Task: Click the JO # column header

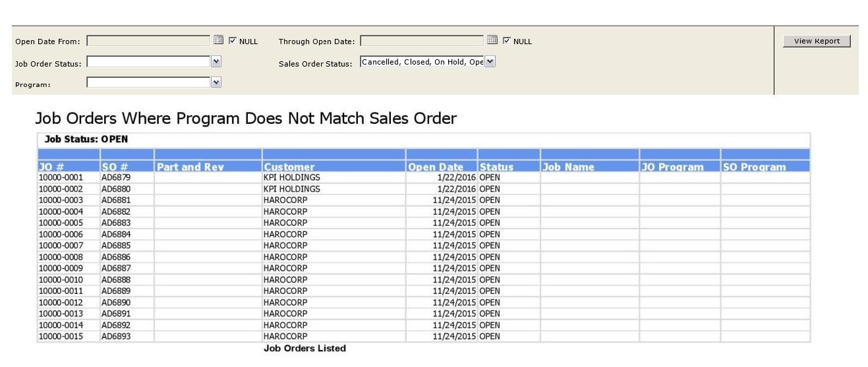Action: 51,167
